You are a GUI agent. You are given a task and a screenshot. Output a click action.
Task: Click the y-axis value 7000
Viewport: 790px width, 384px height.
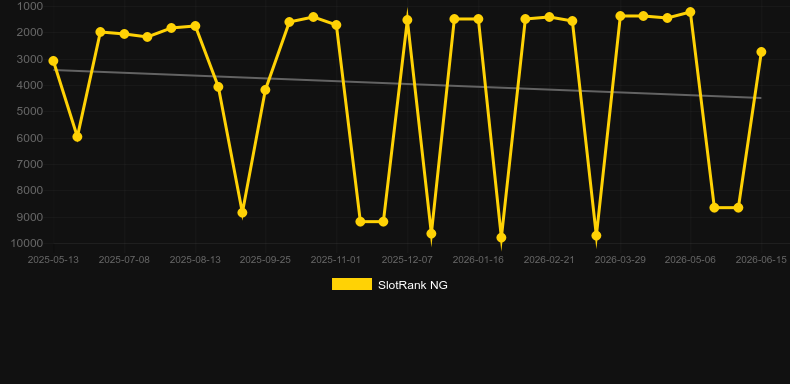point(30,164)
